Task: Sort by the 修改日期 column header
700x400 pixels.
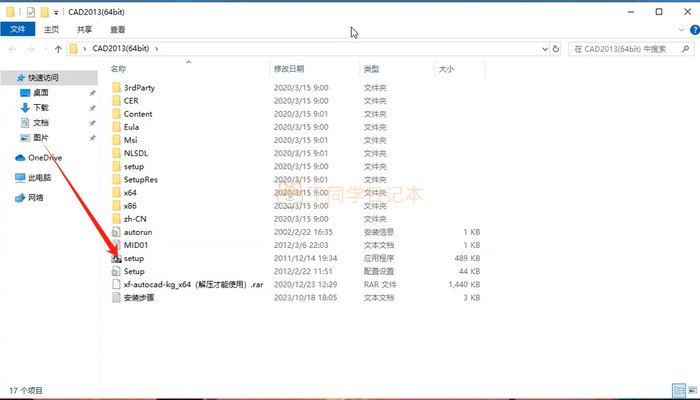Action: (x=289, y=69)
